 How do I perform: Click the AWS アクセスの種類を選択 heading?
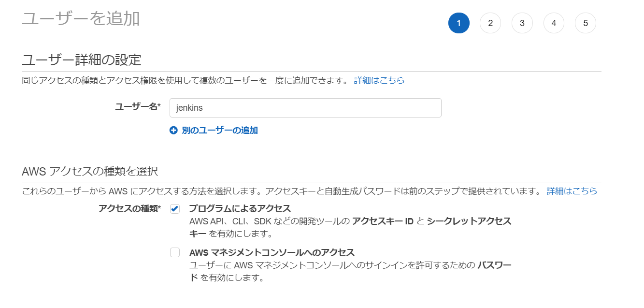coord(90,171)
